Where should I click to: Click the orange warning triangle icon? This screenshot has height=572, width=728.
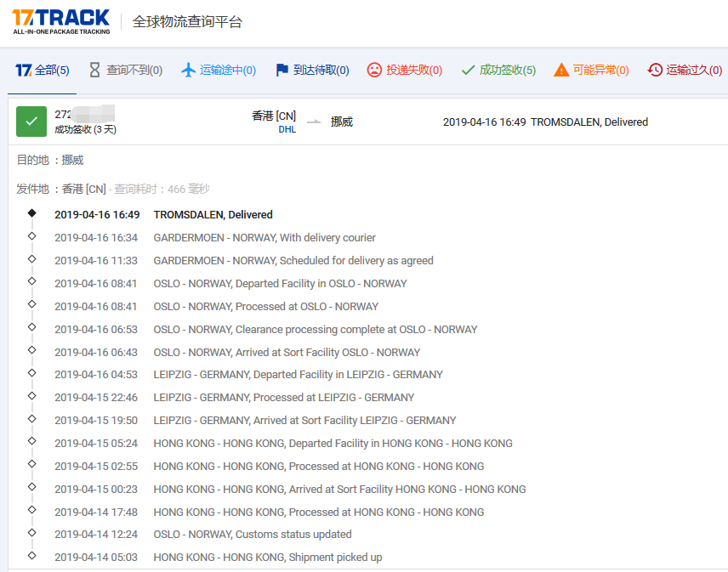561,70
